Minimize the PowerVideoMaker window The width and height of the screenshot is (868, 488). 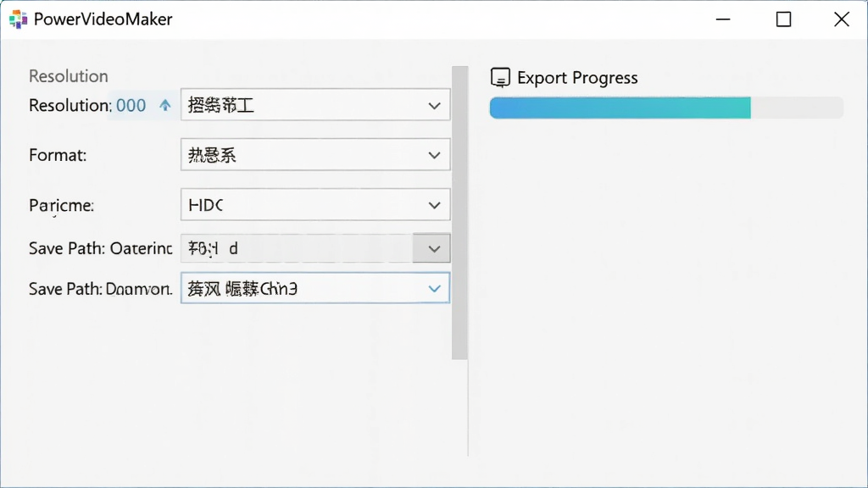click(723, 19)
